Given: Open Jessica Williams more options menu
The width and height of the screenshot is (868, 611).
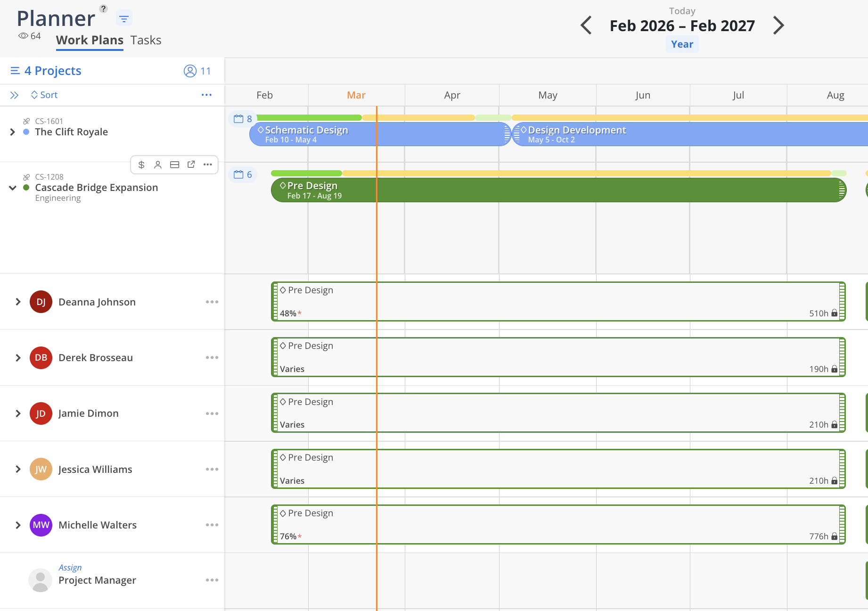Looking at the screenshot, I should pyautogui.click(x=212, y=469).
